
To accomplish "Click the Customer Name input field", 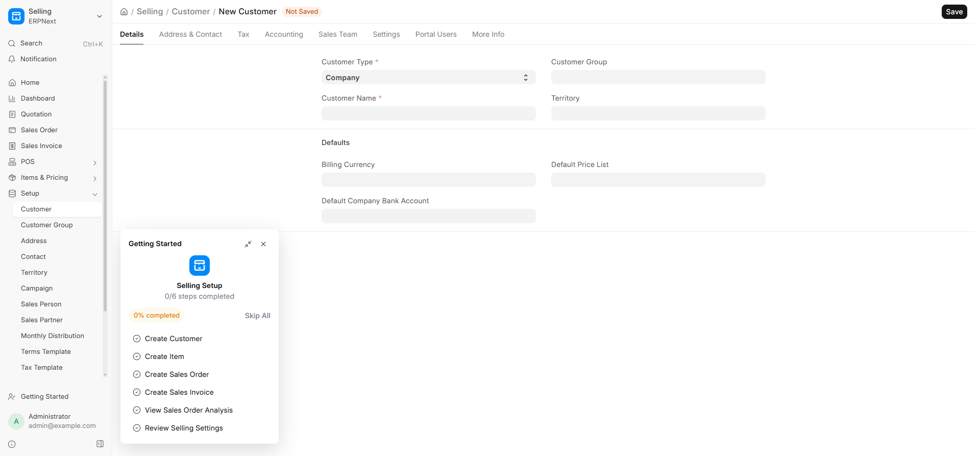I will click(x=429, y=113).
